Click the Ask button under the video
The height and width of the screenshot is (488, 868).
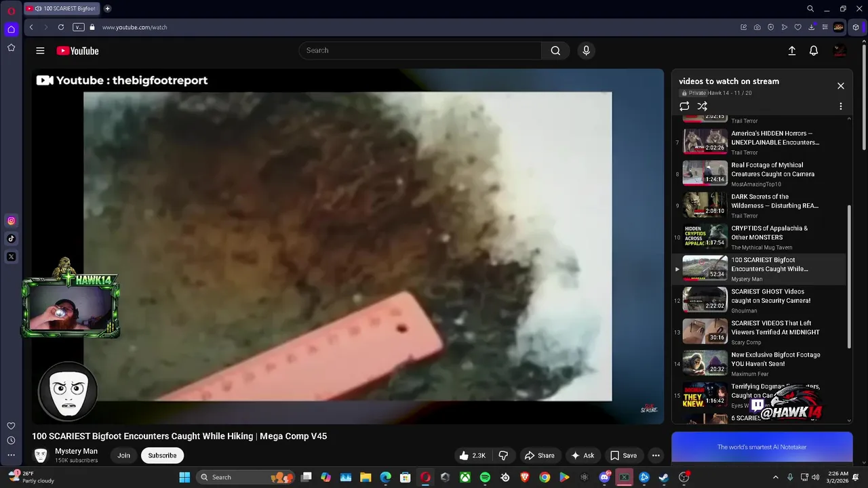pos(583,455)
